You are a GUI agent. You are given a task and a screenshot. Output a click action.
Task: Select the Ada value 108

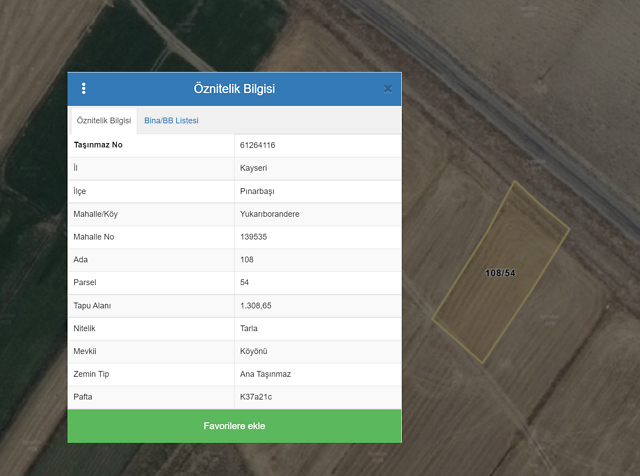(247, 260)
